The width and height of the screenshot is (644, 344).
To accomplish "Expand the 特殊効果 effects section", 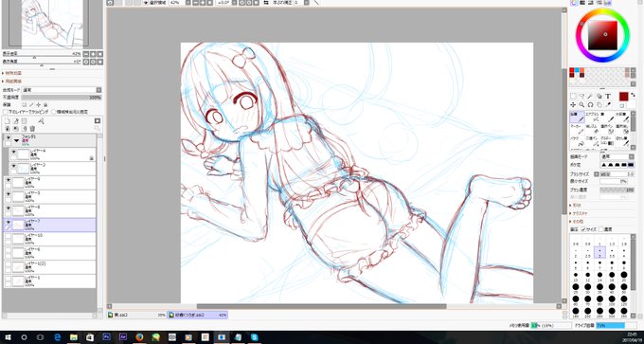I will point(12,73).
